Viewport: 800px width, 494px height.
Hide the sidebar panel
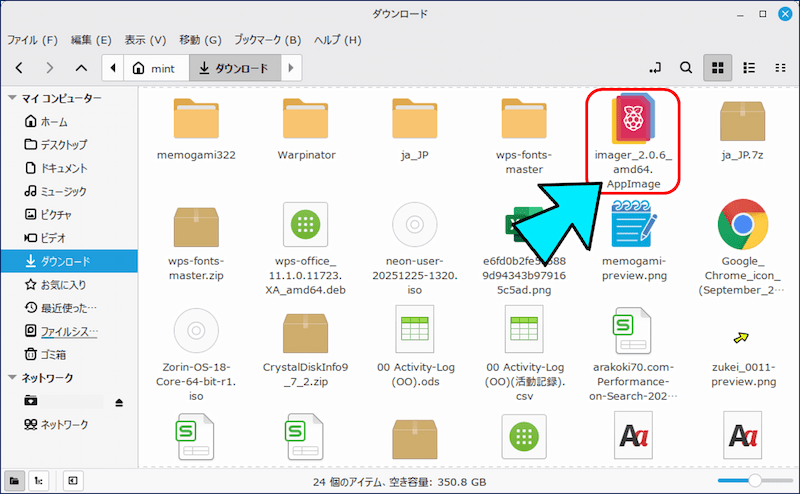pyautogui.click(x=73, y=481)
